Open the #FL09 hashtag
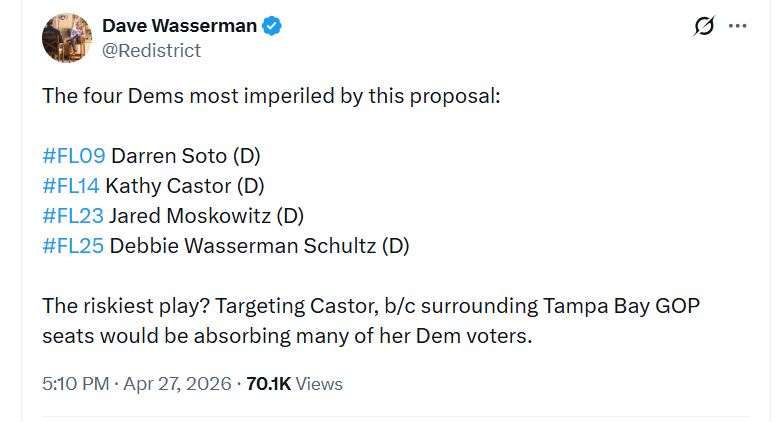Image resolution: width=780 pixels, height=422 pixels. tap(73, 156)
